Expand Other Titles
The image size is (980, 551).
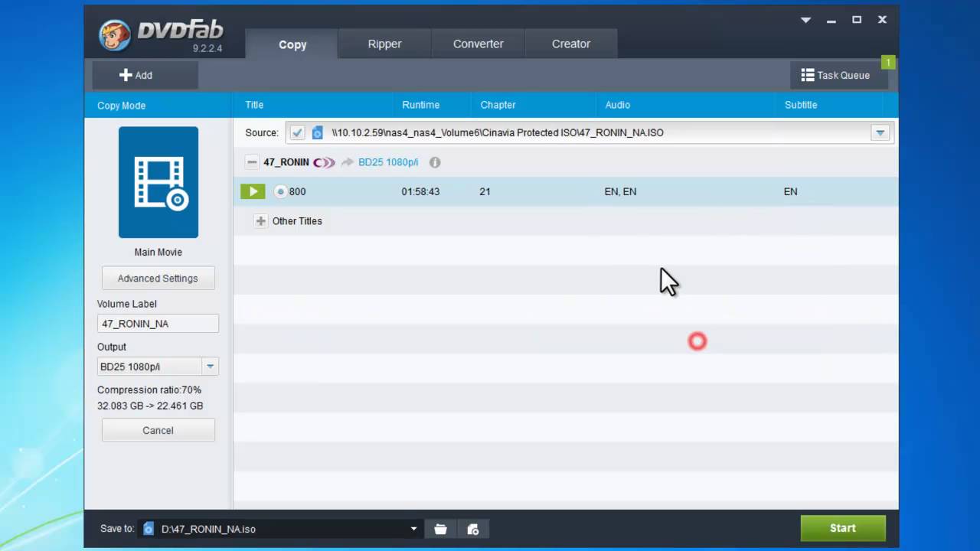click(261, 221)
